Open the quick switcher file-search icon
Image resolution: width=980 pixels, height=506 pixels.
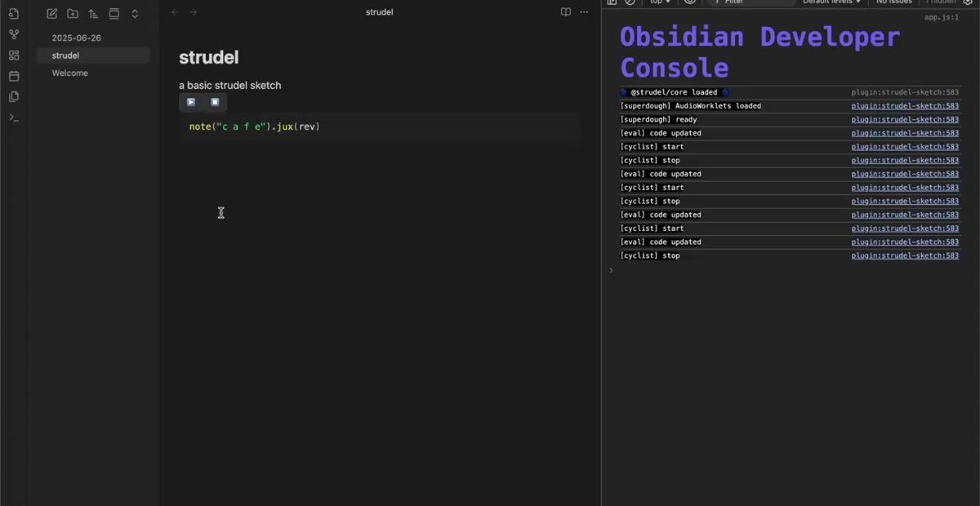click(13, 14)
